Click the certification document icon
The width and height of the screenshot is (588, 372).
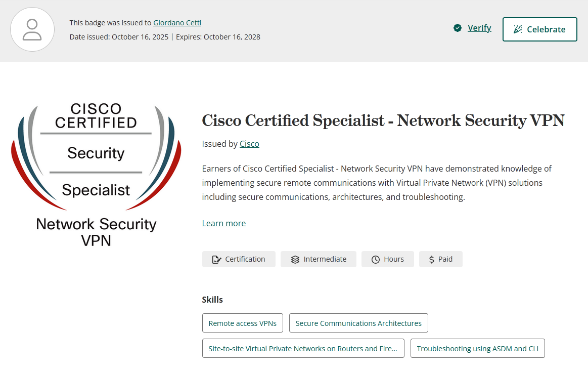216,259
